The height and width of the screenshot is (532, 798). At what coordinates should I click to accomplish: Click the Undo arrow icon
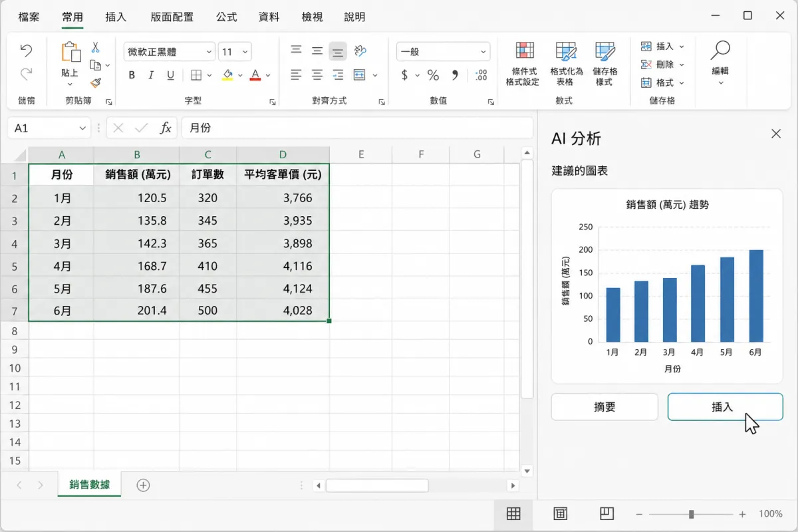[x=26, y=50]
